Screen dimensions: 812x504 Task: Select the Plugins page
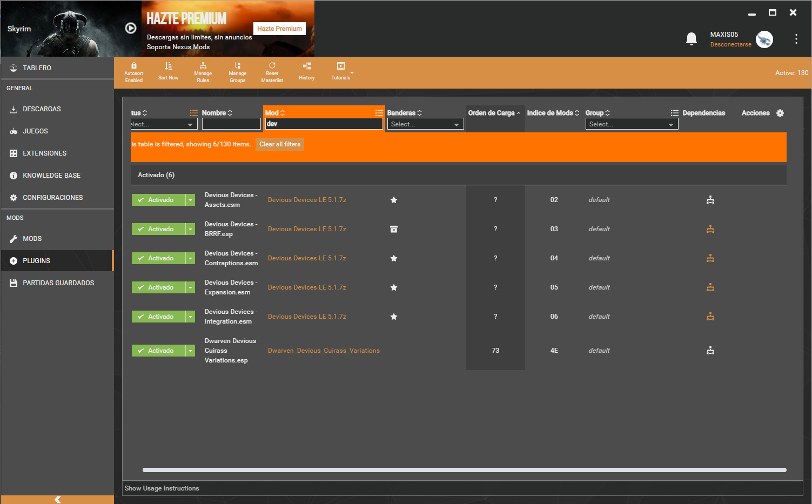57,261
